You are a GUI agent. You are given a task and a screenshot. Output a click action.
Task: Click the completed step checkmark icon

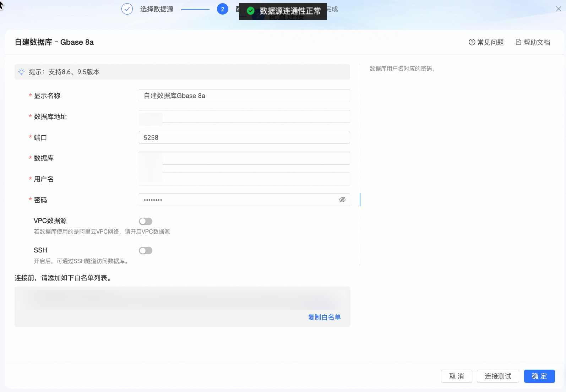pyautogui.click(x=127, y=9)
